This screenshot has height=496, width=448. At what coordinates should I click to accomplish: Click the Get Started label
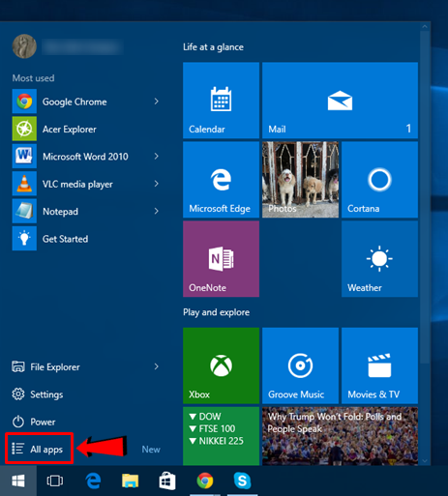click(65, 239)
